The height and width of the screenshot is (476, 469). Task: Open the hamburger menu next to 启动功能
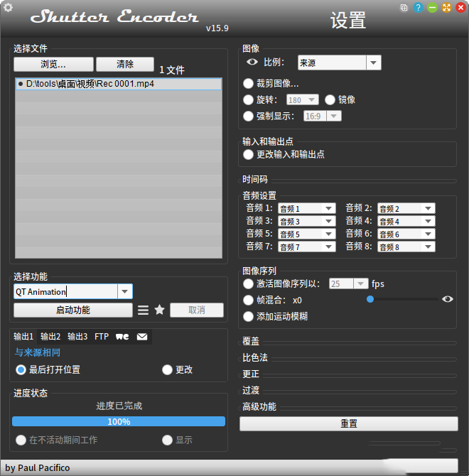[x=144, y=310]
